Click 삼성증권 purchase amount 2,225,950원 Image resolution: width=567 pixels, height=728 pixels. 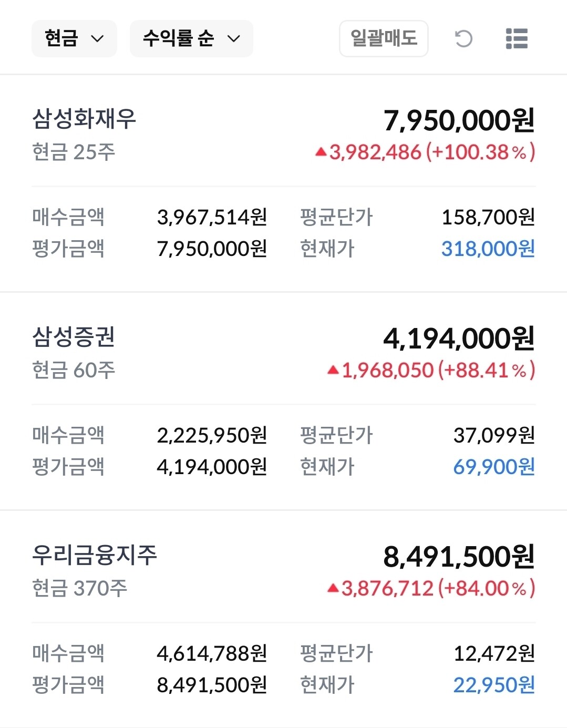(212, 435)
